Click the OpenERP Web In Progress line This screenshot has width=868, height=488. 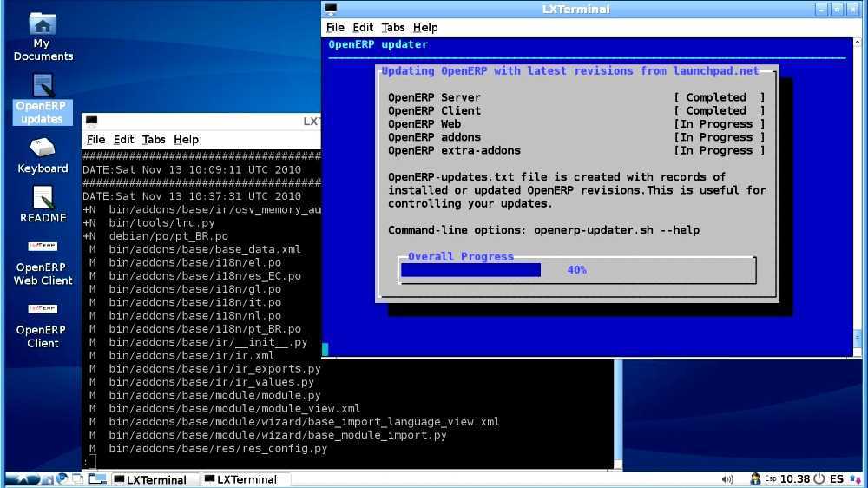click(x=575, y=124)
